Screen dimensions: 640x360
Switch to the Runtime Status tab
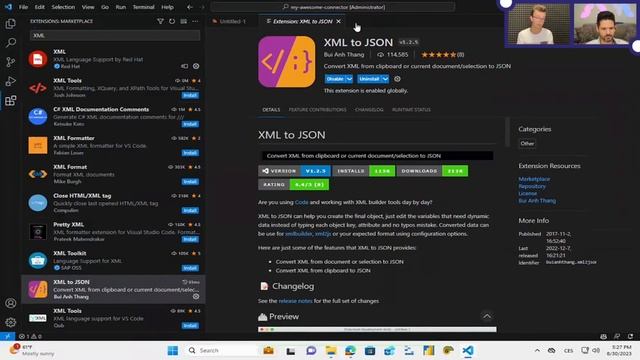[411, 110]
